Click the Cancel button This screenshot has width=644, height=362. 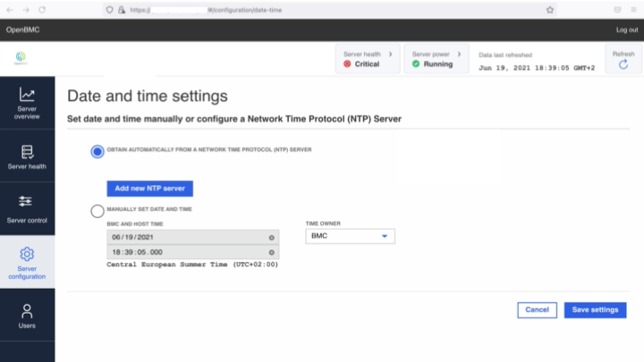[537, 310]
